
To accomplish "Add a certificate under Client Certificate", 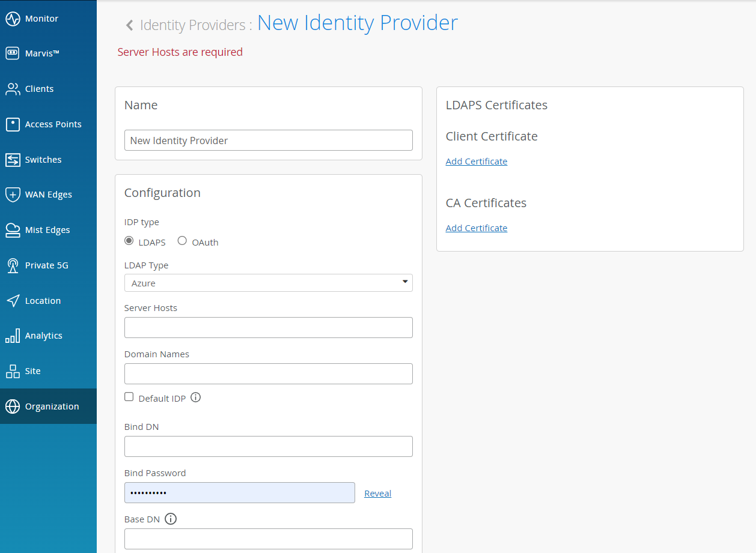I will tap(477, 162).
